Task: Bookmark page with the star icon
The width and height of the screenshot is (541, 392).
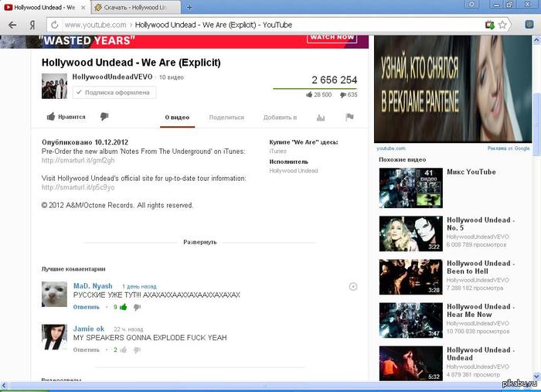Action: tap(502, 25)
